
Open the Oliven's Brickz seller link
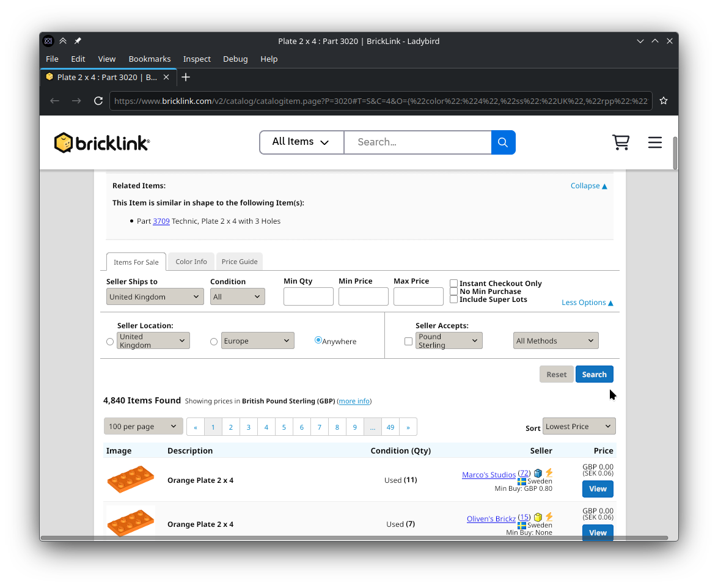click(491, 519)
